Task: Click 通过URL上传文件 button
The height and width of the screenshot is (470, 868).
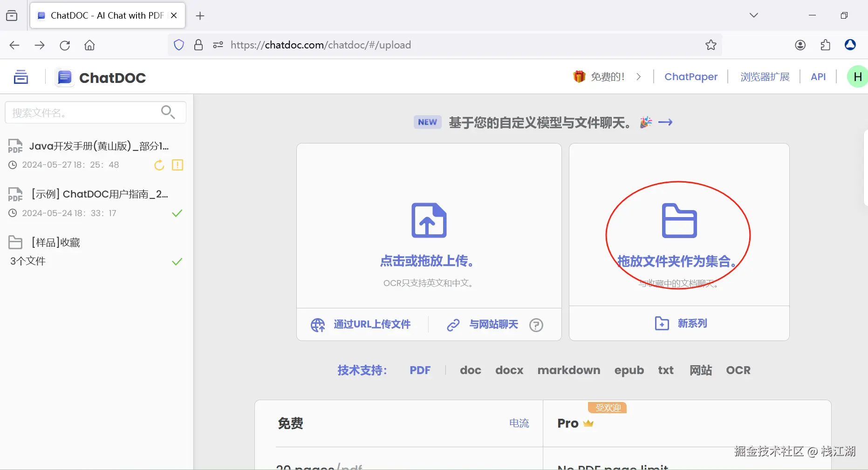Action: click(x=361, y=325)
